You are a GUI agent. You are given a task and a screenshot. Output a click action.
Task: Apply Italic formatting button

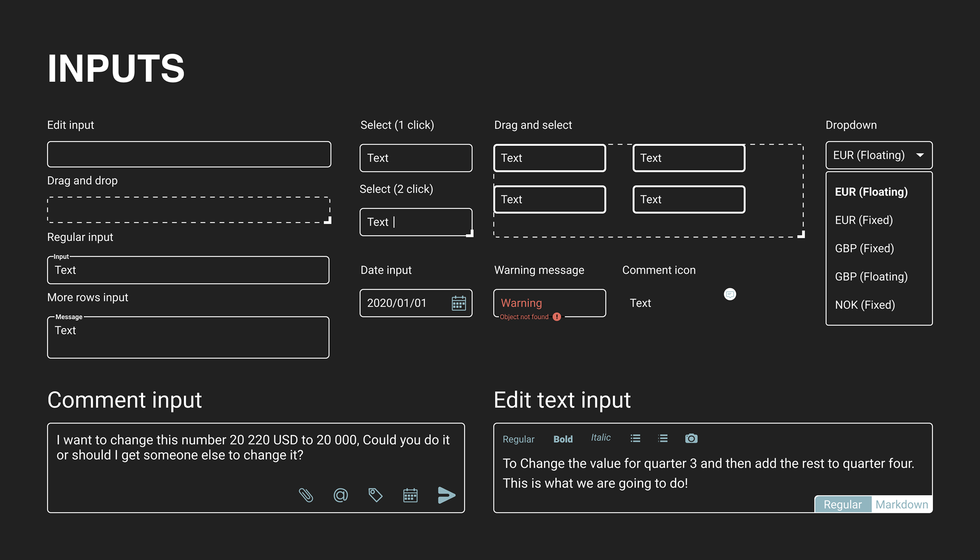pyautogui.click(x=601, y=438)
